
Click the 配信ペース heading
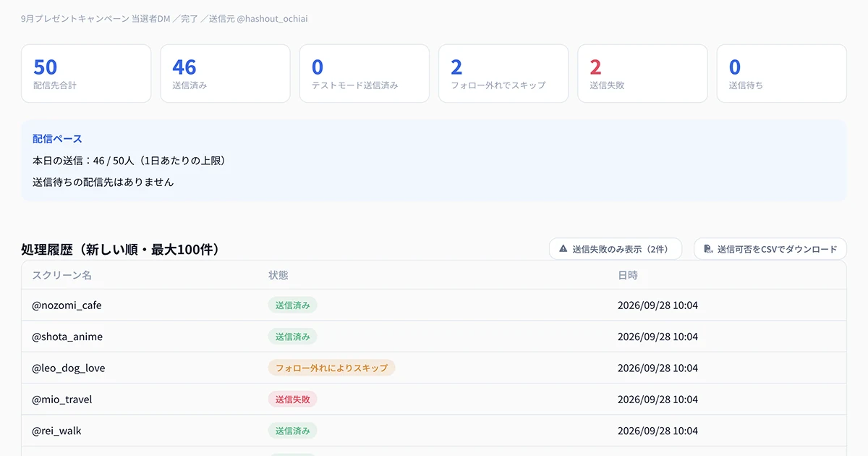pos(57,139)
